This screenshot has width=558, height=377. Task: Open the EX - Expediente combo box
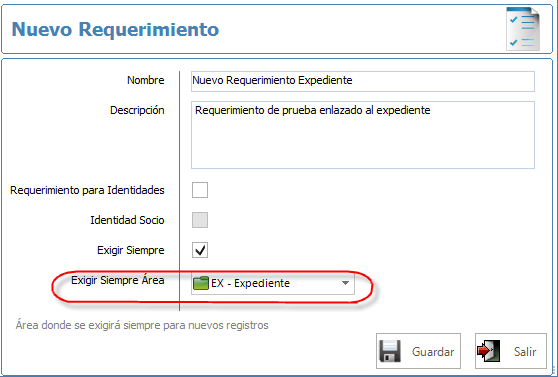(273, 283)
